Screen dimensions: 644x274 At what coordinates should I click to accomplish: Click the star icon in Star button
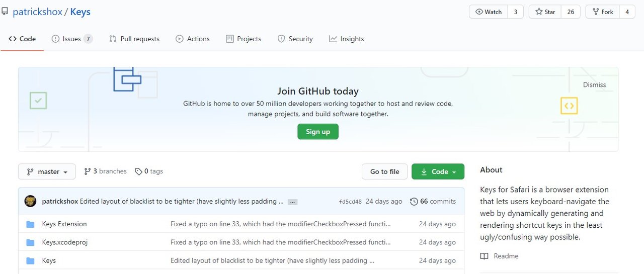coord(538,12)
